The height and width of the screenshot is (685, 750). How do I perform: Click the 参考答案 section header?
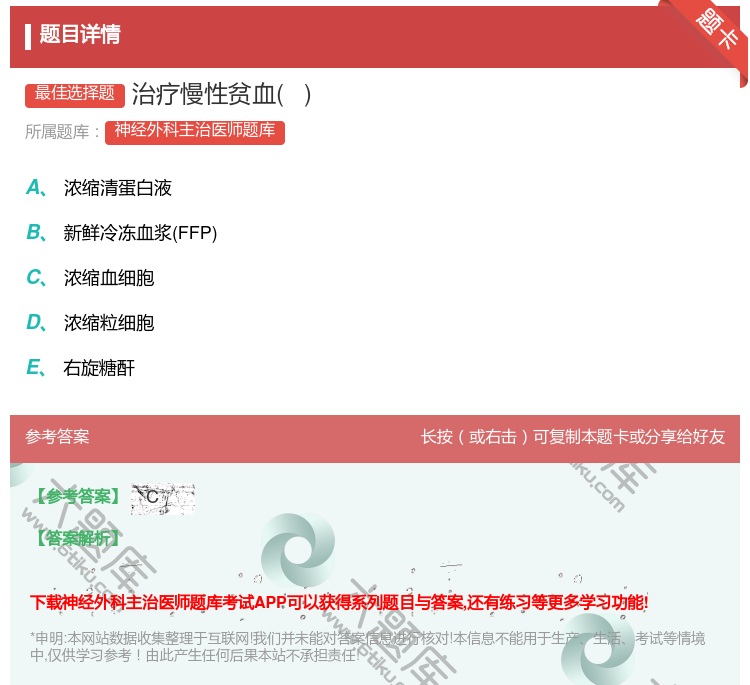pyautogui.click(x=57, y=437)
